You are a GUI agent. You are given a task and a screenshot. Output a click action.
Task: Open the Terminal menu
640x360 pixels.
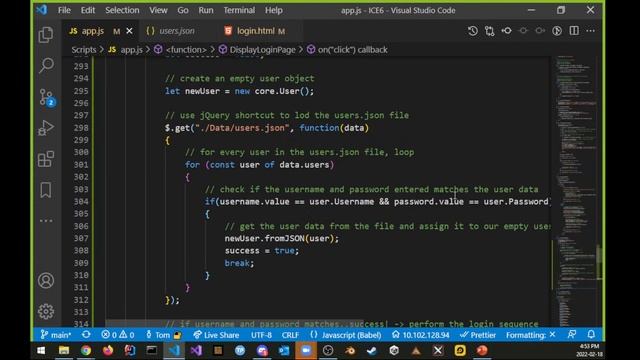(x=239, y=10)
